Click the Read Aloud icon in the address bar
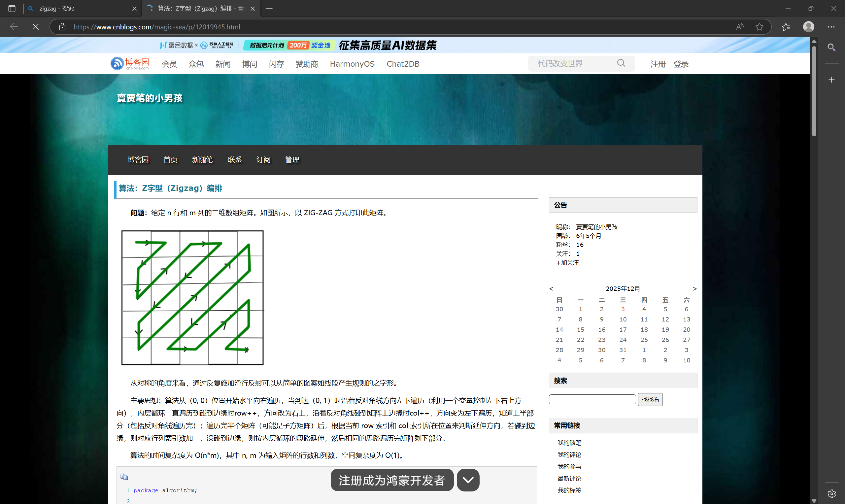 tap(739, 27)
